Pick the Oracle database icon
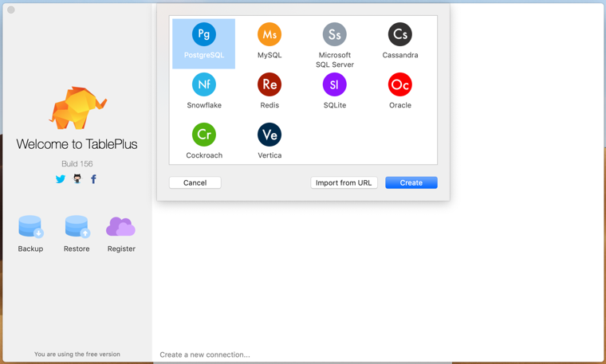Screen dimensions: 606x364 [x=399, y=85]
